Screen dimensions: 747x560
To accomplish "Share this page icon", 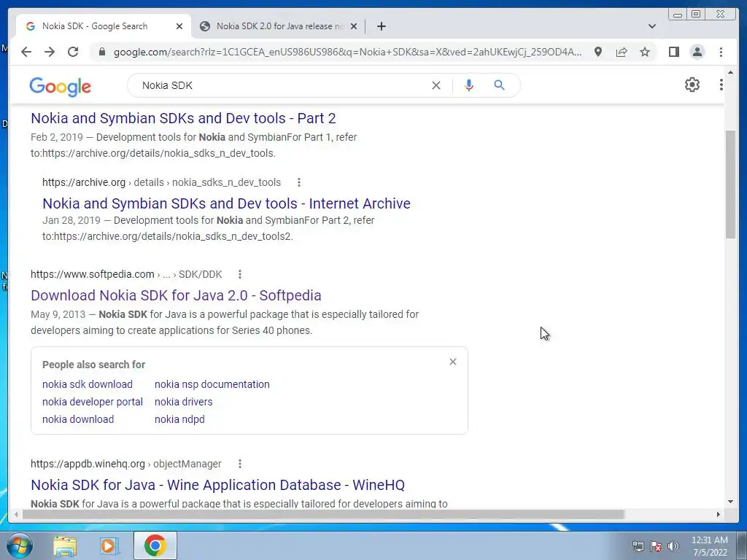I will click(x=622, y=52).
